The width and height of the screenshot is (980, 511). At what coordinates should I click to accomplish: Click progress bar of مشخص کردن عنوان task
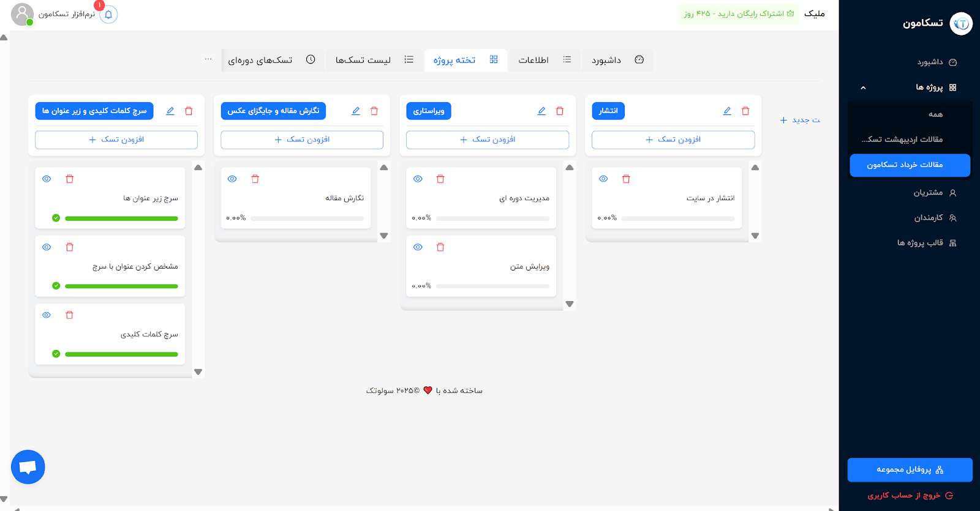click(x=121, y=286)
